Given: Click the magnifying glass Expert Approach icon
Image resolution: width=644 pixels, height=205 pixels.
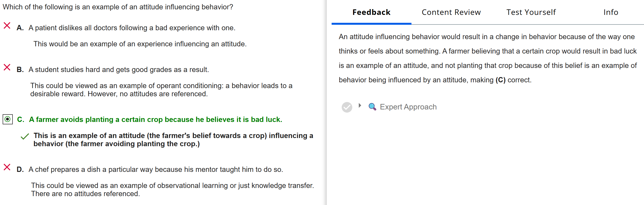Looking at the screenshot, I should pos(372,107).
